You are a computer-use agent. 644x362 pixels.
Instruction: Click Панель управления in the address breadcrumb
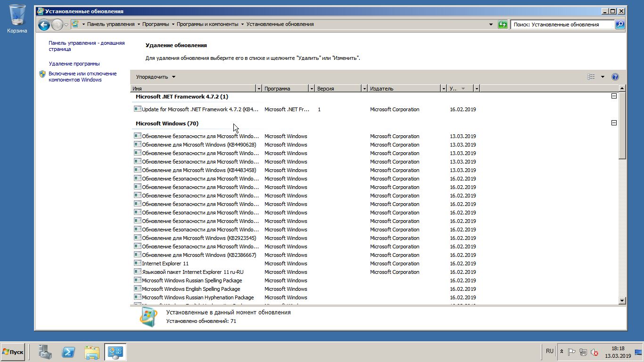(x=111, y=25)
